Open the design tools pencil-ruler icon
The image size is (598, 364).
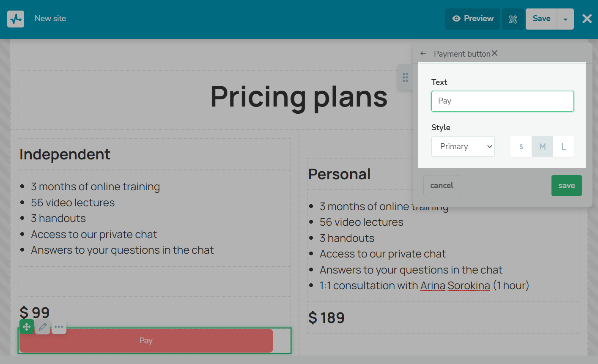tap(513, 19)
